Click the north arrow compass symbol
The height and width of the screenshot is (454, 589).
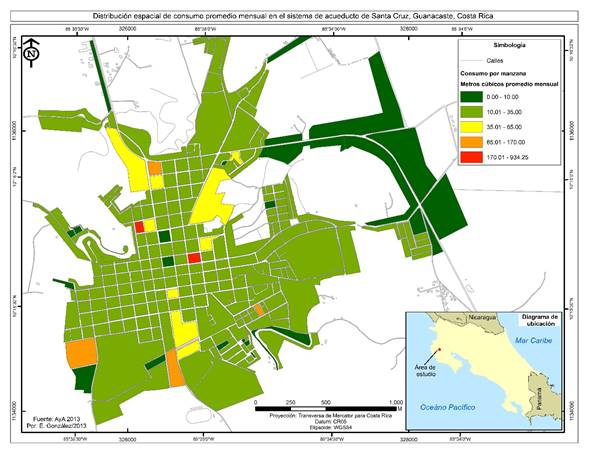(x=32, y=53)
